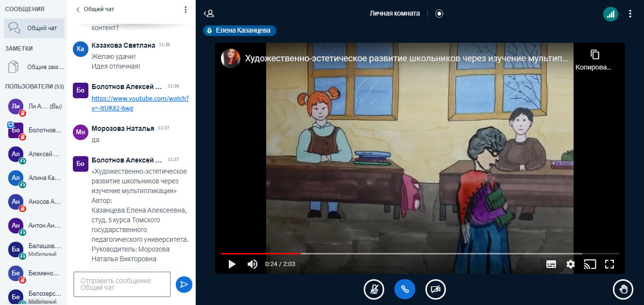Play the YouTube video

[232, 264]
